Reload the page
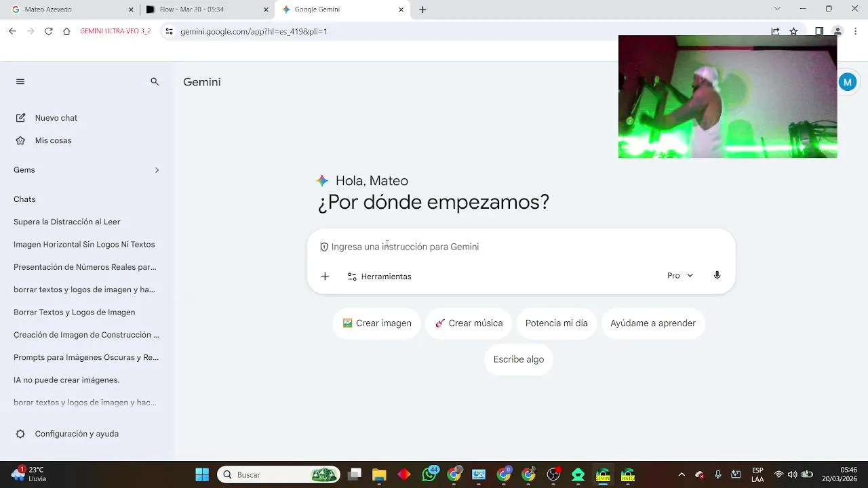868x488 pixels. (x=48, y=31)
